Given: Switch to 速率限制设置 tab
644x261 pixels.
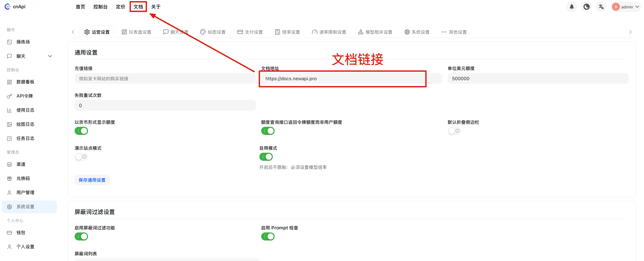Looking at the screenshot, I should tap(329, 32).
